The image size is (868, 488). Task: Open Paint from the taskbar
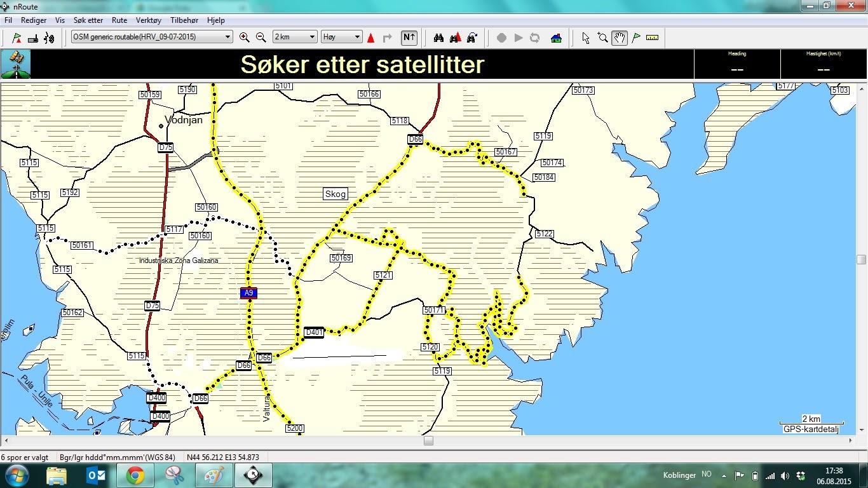point(213,475)
